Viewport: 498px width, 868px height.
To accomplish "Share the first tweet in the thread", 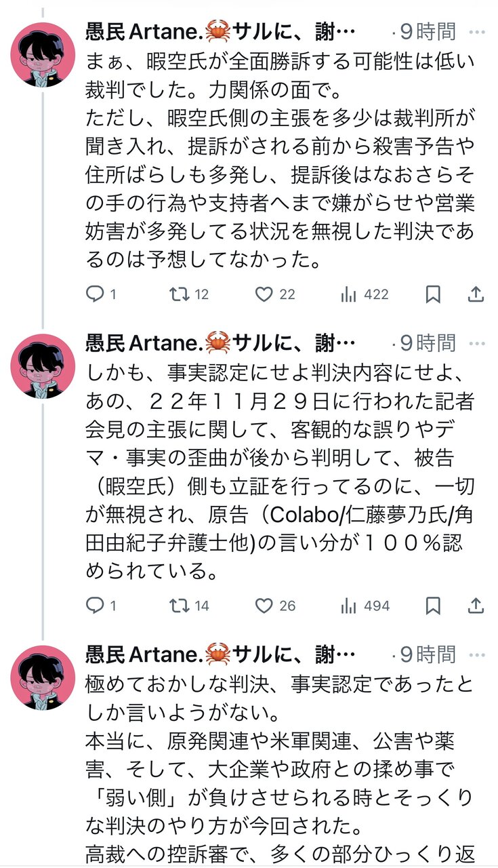I will 476,294.
